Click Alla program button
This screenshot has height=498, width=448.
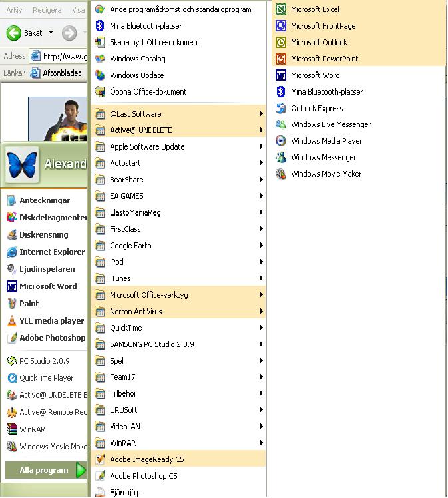(x=46, y=470)
